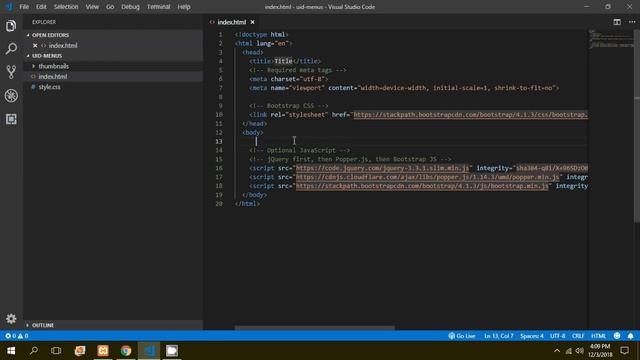Viewport: 640px width, 360px height.
Task: Open Windows taskbar search
Action: [34, 351]
